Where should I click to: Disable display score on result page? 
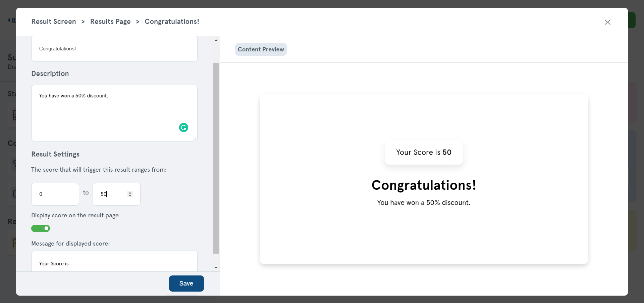(41, 228)
